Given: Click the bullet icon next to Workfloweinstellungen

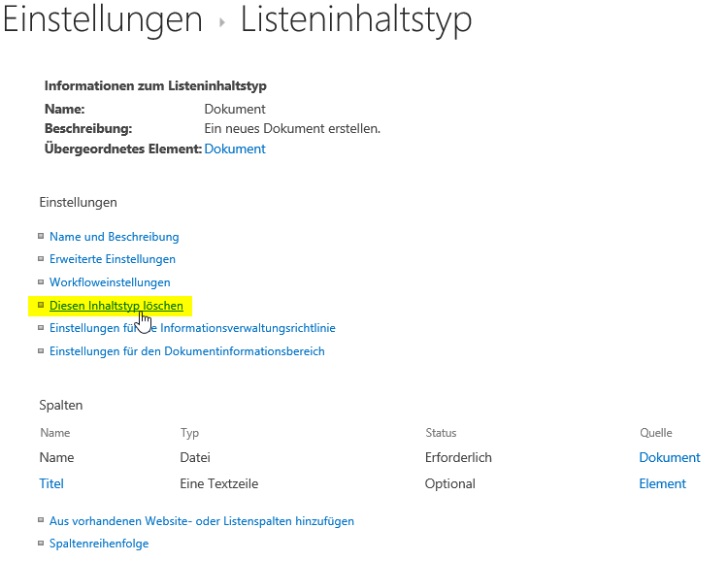Looking at the screenshot, I should [x=41, y=281].
